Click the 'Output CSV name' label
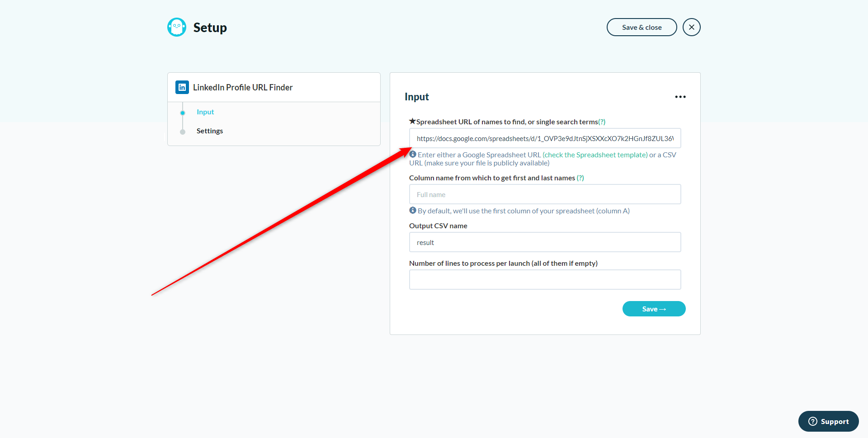The image size is (868, 438). (438, 226)
